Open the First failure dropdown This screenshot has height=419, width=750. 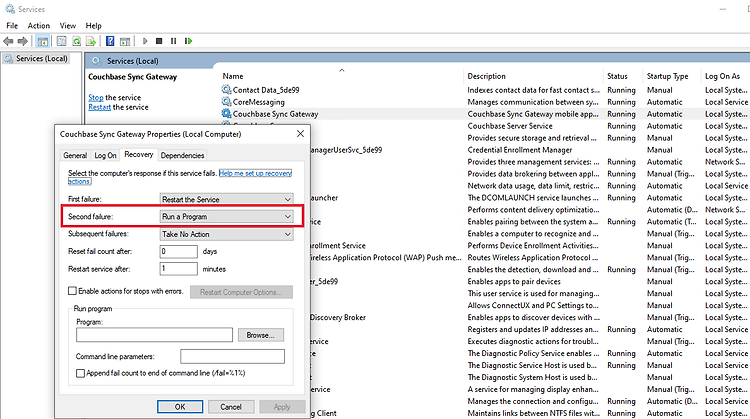click(x=226, y=199)
